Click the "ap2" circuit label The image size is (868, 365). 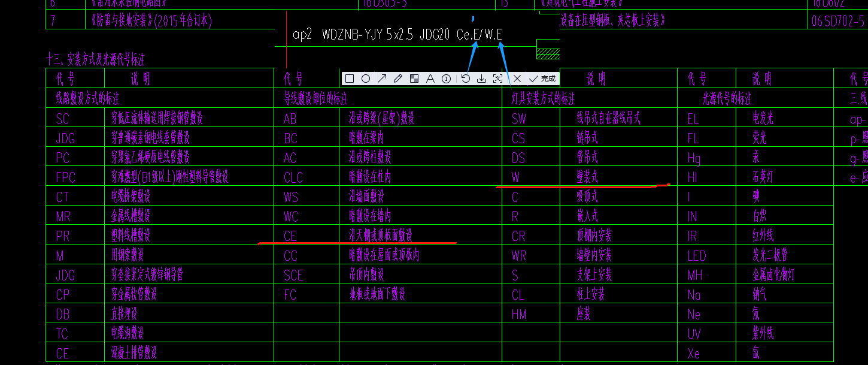pyautogui.click(x=302, y=35)
